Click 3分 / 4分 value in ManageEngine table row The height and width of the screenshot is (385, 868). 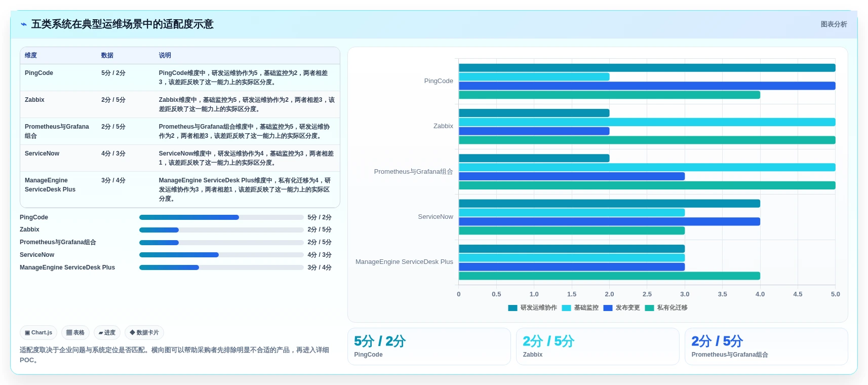(x=113, y=180)
